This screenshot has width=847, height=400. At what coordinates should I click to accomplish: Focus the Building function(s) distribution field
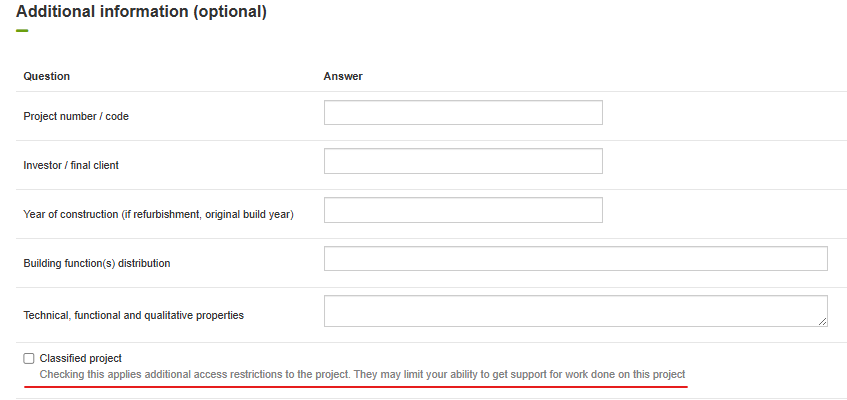coord(575,259)
